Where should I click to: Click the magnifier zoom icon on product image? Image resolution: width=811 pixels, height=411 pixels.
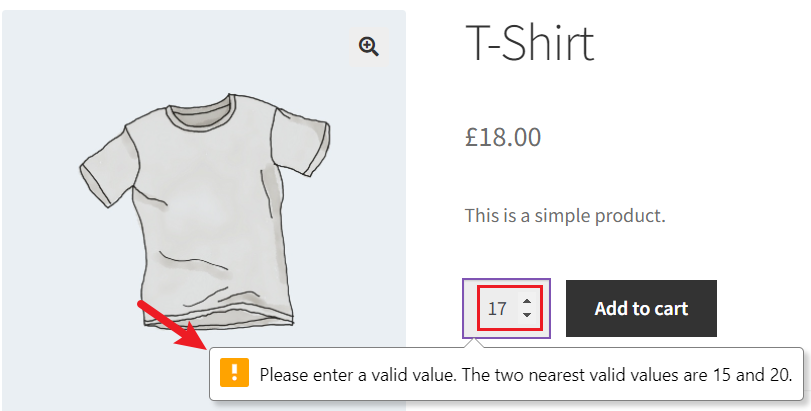pyautogui.click(x=369, y=47)
